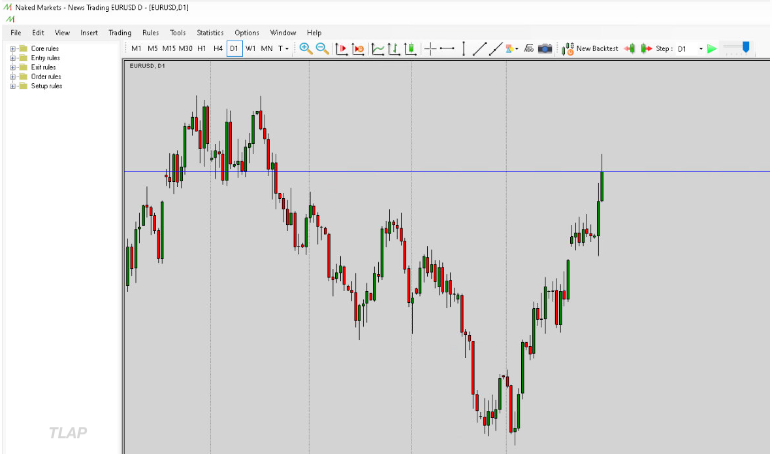772x456 pixels.
Task: Select the Exit rules tree item
Action: (x=43, y=67)
